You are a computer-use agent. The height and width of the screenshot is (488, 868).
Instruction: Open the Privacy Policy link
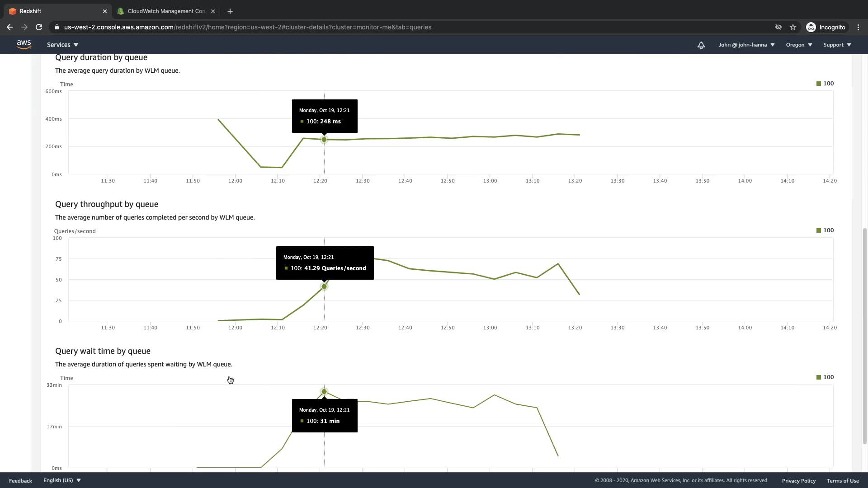[x=798, y=481]
